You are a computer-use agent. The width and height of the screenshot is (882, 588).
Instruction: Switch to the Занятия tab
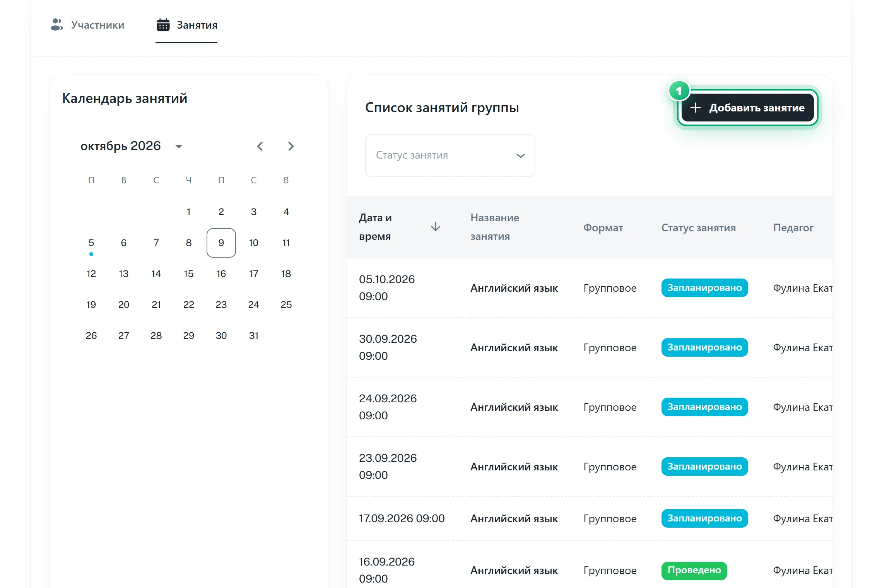pos(187,25)
